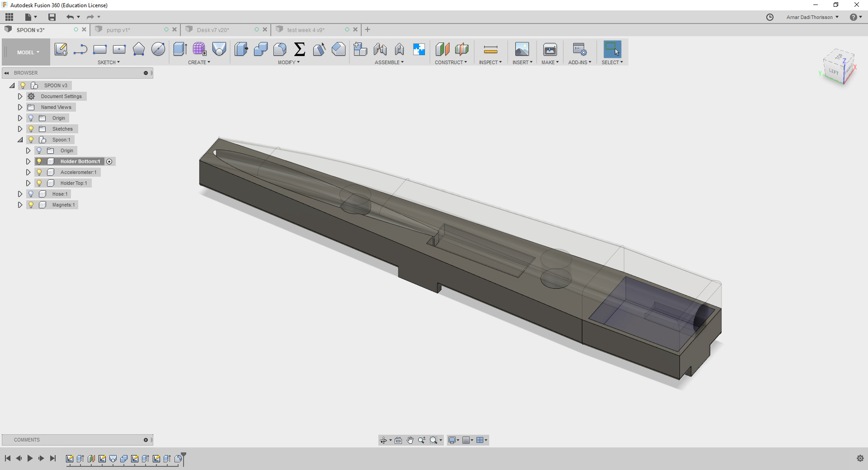Open the Insert image icon
The height and width of the screenshot is (470, 868).
(x=522, y=49)
